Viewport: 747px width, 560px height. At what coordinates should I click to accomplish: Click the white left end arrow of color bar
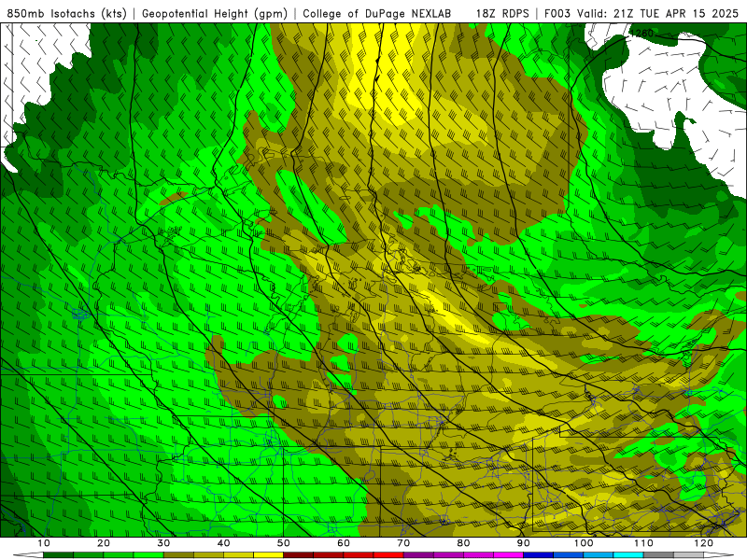pyautogui.click(x=28, y=555)
